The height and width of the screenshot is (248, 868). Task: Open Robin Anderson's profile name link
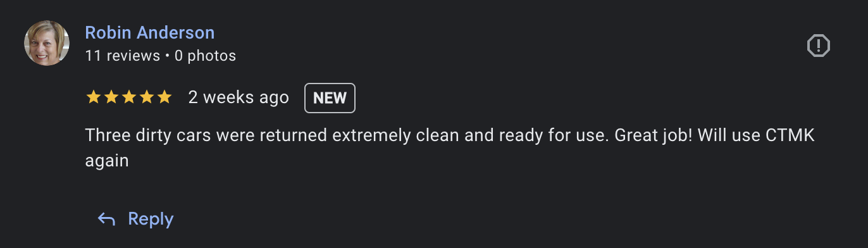[x=150, y=32]
